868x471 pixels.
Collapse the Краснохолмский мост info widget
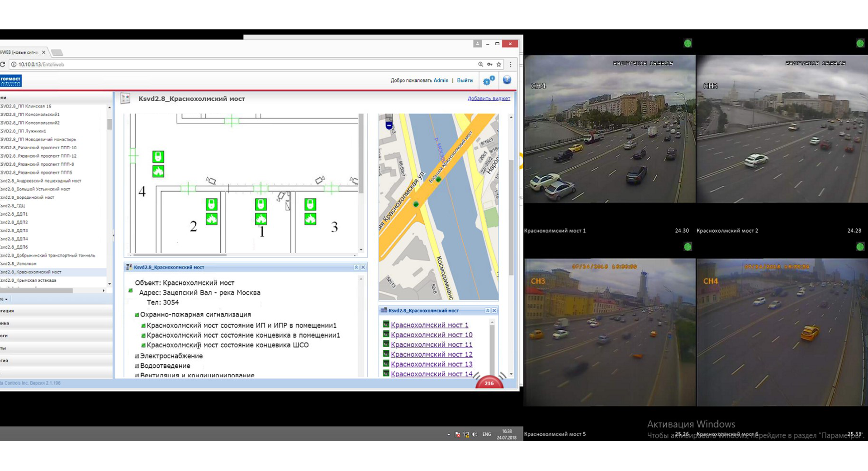pyautogui.click(x=356, y=267)
